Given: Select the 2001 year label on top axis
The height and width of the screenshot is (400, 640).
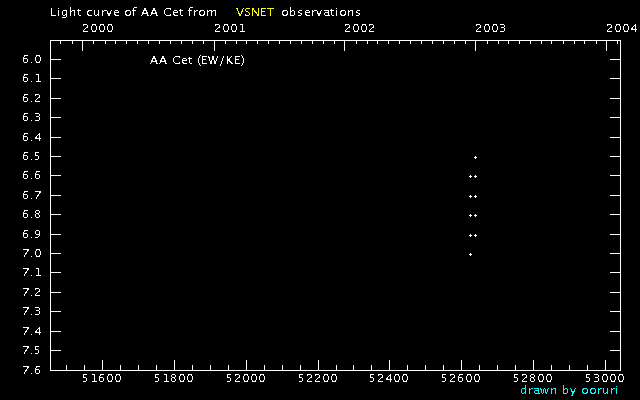Looking at the screenshot, I should [x=230, y=28].
